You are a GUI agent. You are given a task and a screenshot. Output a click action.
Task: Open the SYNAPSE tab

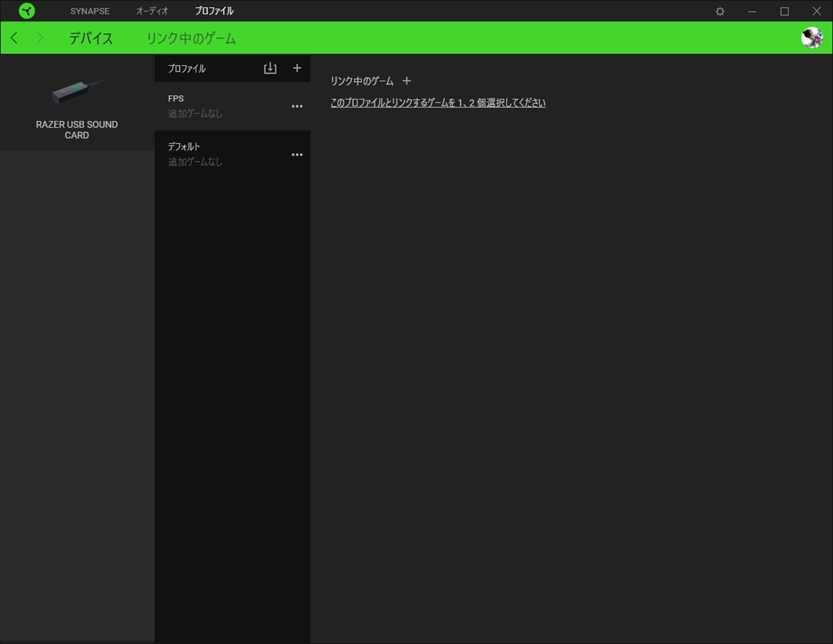click(x=90, y=11)
